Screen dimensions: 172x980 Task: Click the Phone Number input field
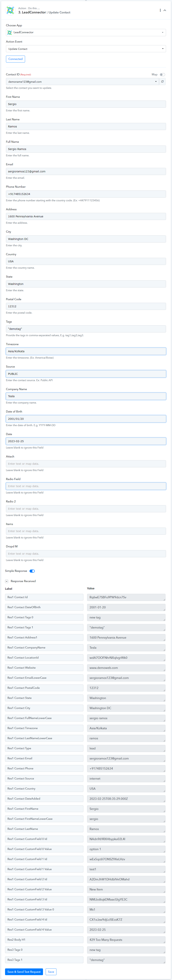click(86, 194)
